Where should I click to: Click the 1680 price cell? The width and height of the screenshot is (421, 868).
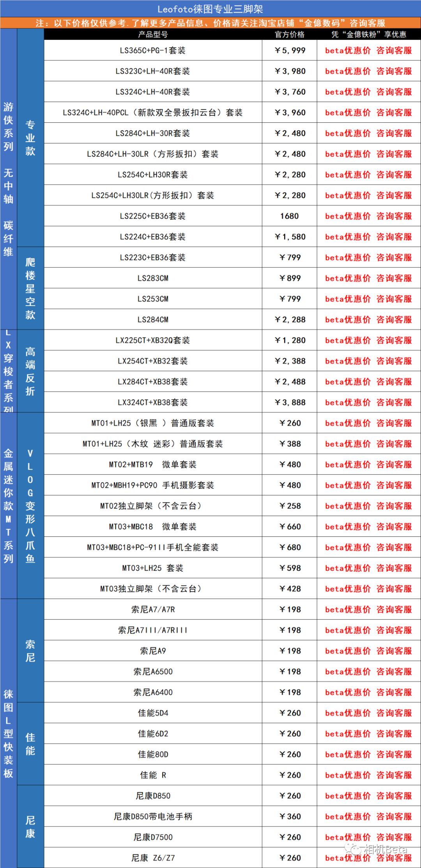(x=290, y=216)
